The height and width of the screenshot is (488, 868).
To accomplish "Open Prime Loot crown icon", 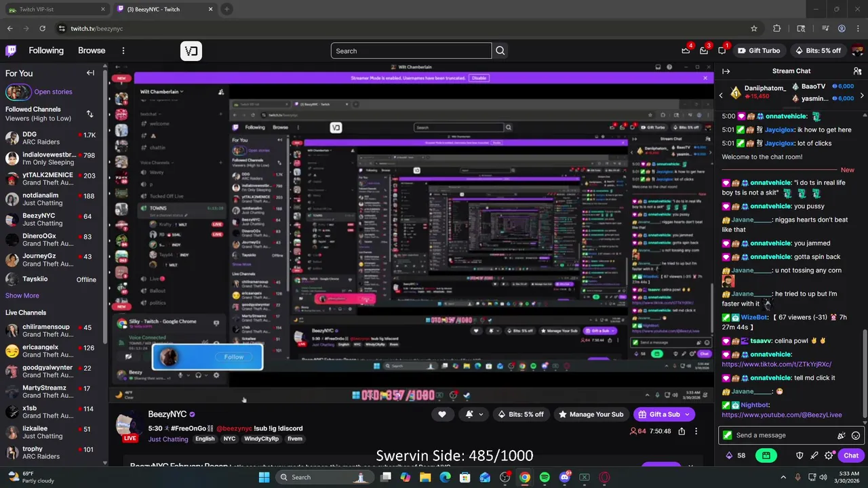I will pos(686,51).
